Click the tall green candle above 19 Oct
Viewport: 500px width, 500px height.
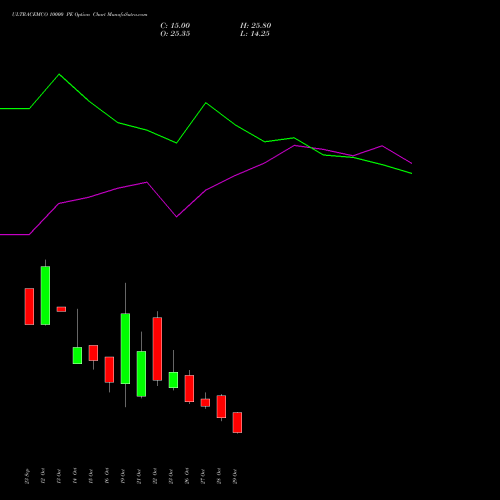pyautogui.click(x=125, y=348)
